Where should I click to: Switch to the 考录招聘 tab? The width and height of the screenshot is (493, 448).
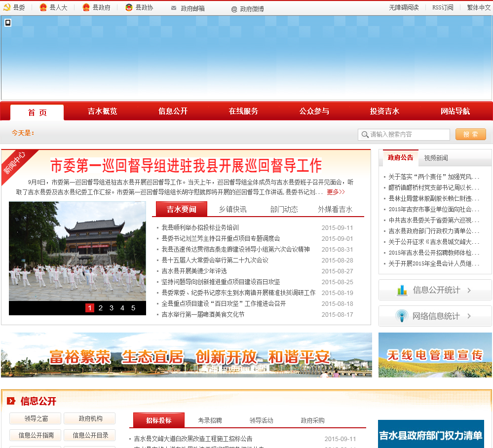coord(210,421)
